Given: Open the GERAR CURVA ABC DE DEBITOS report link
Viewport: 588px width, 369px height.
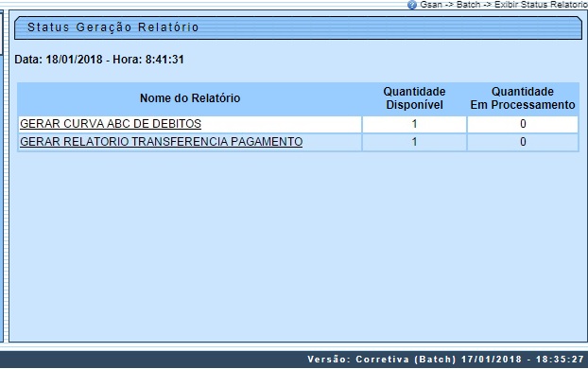Looking at the screenshot, I should 111,124.
